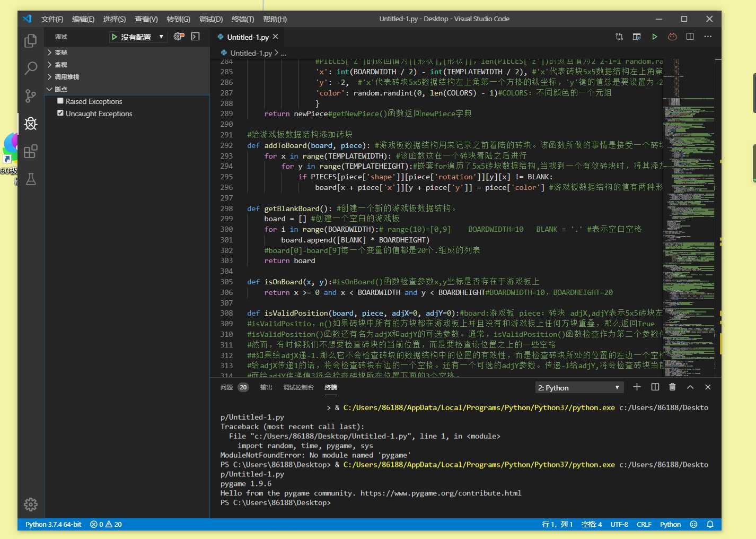Open the 没有配置 debug configuration dropdown
The image size is (756, 539).
click(x=142, y=37)
